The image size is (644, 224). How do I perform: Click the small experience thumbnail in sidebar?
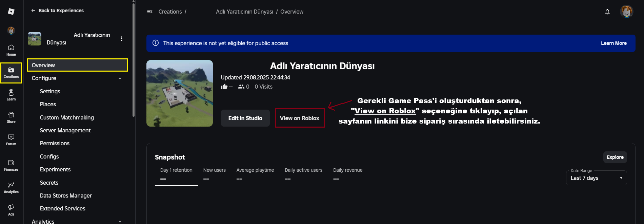(35, 39)
